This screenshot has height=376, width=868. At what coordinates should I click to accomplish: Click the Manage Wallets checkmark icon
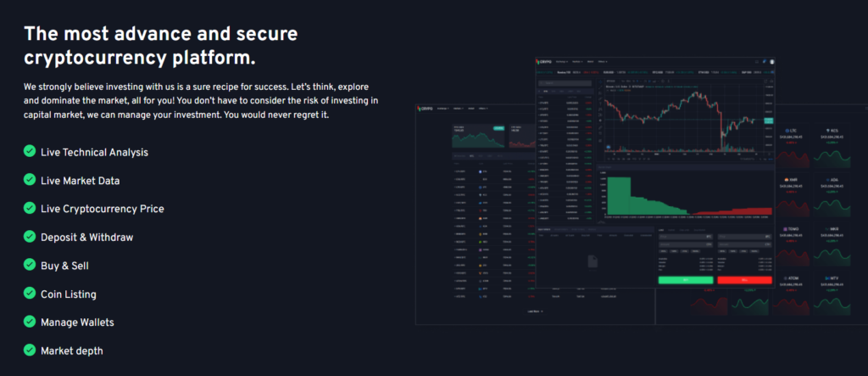tap(30, 322)
